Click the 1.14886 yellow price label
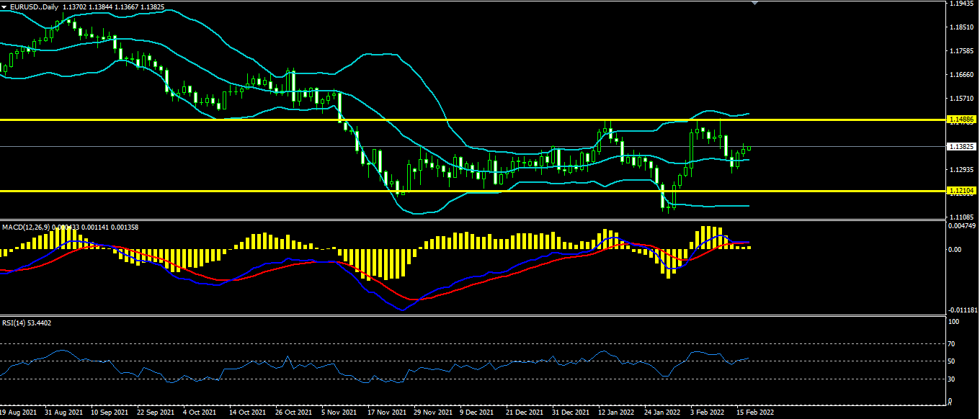Screen dimensions: 980x419 point(962,119)
